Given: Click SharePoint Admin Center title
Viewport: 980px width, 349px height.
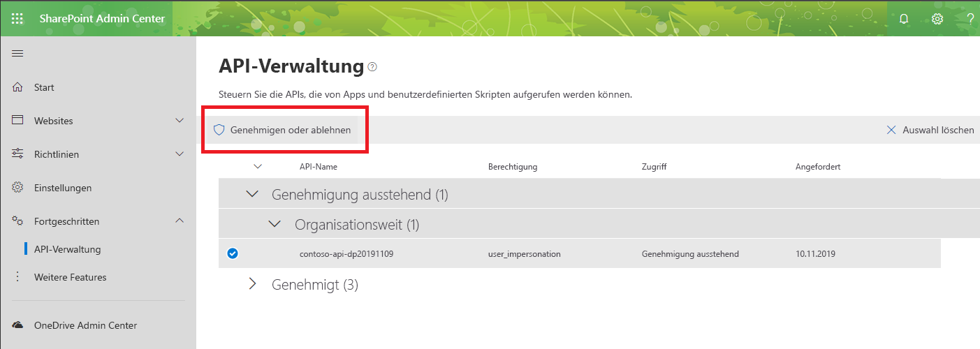Looking at the screenshot, I should point(102,19).
